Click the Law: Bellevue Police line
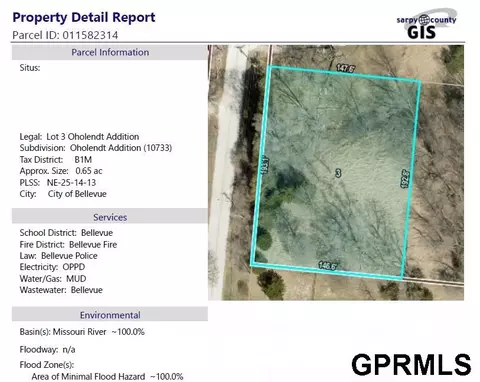The image size is (480, 382). (x=59, y=256)
